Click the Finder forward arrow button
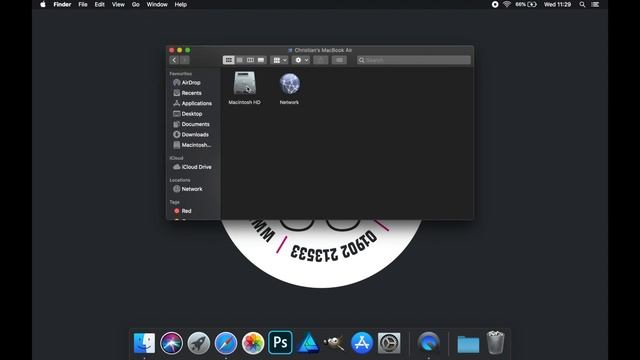Image resolution: width=640 pixels, height=360 pixels. (x=184, y=60)
